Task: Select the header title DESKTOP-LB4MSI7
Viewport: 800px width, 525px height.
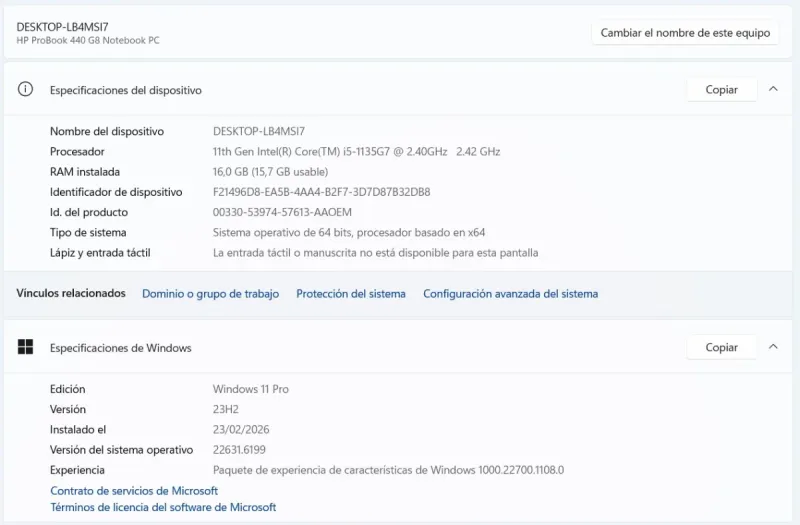Action: 62,27
